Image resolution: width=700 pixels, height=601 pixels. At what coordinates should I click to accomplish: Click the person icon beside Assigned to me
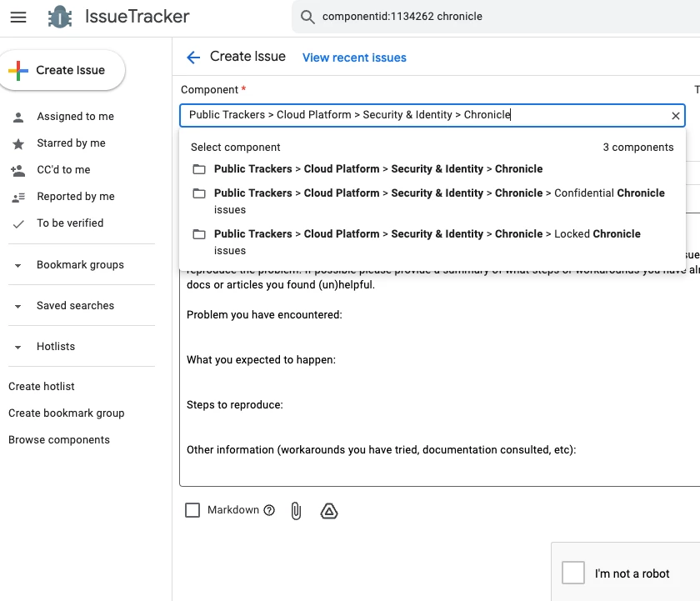18,118
